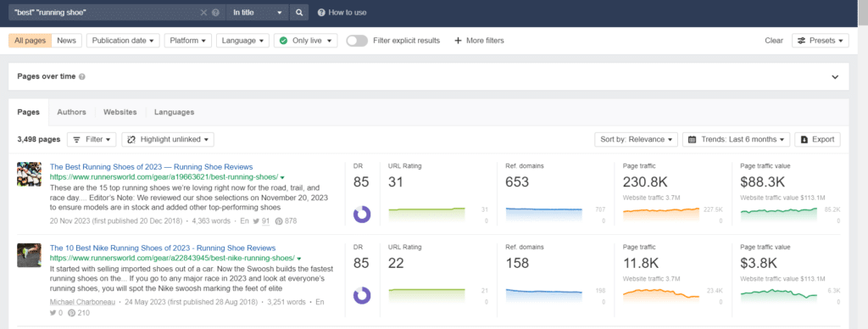Viewport: 868px width, 329px height.
Task: Click thumbnail of Nike Running Shoes result
Action: pyautogui.click(x=30, y=255)
